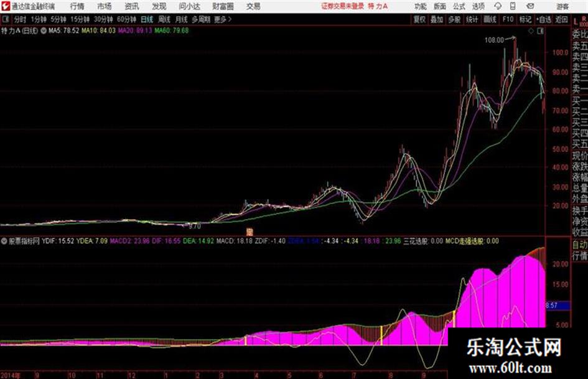Open the 功能 menu
This screenshot has width=588, height=379.
point(421,6)
